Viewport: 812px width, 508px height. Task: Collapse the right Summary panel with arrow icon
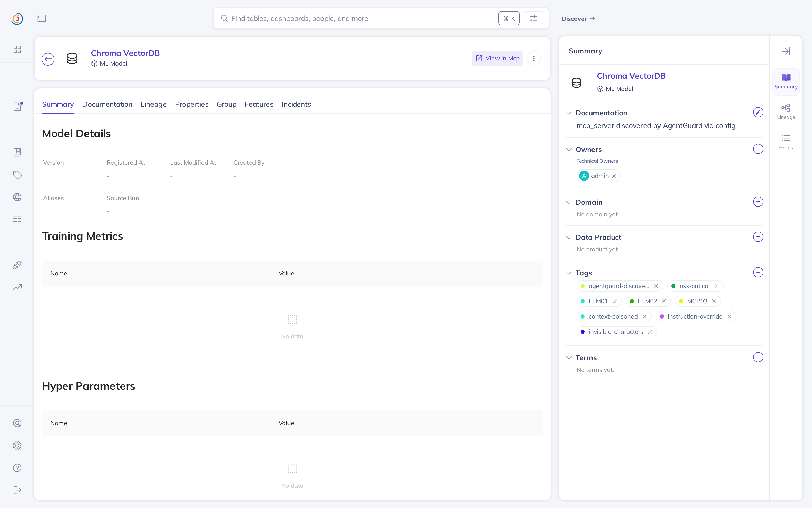tap(786, 51)
